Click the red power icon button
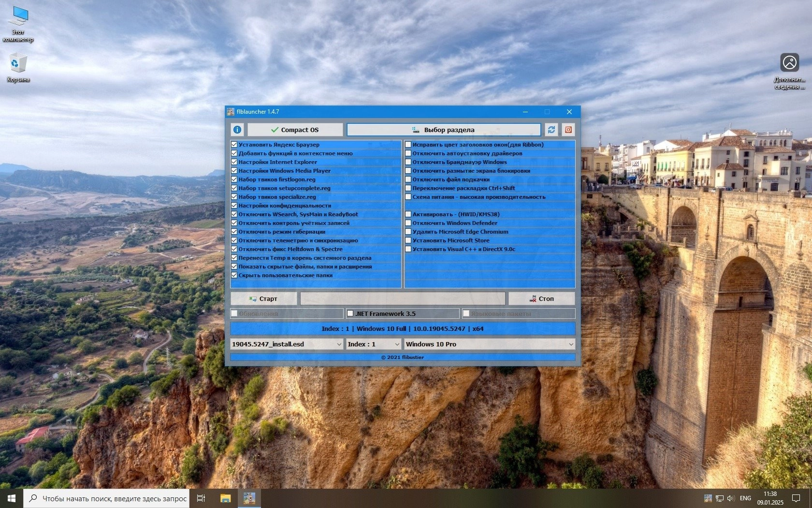The width and height of the screenshot is (812, 508). point(568,130)
